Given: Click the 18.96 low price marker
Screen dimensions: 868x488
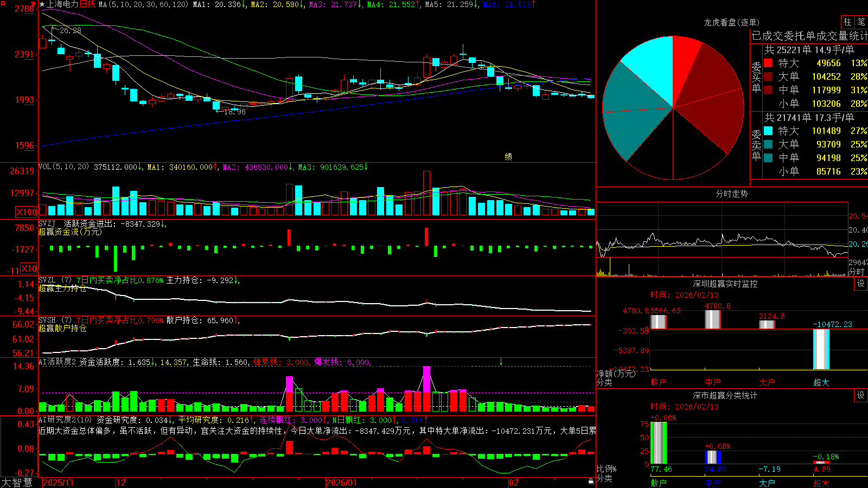Looking at the screenshot, I should [235, 112].
